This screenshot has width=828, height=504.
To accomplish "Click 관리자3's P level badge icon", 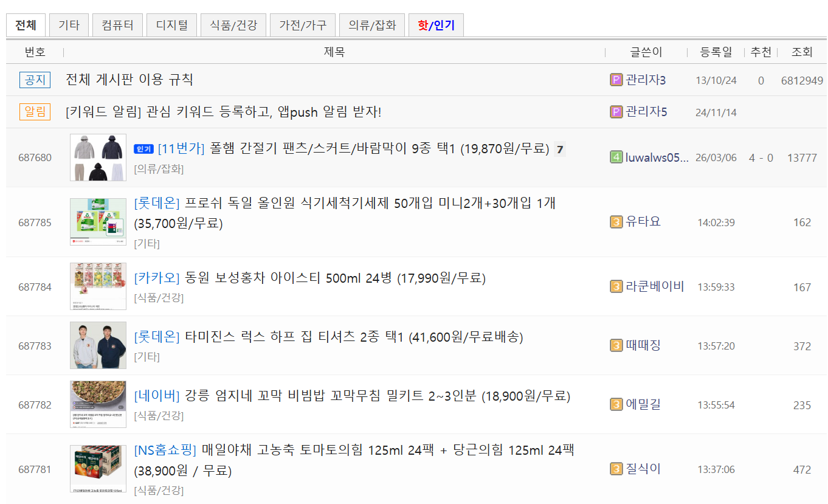I will click(x=616, y=80).
